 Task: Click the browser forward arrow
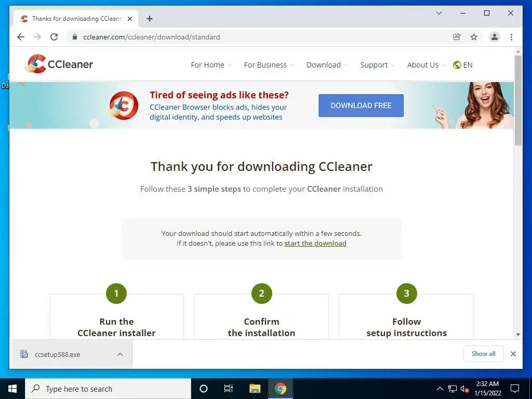[x=37, y=37]
